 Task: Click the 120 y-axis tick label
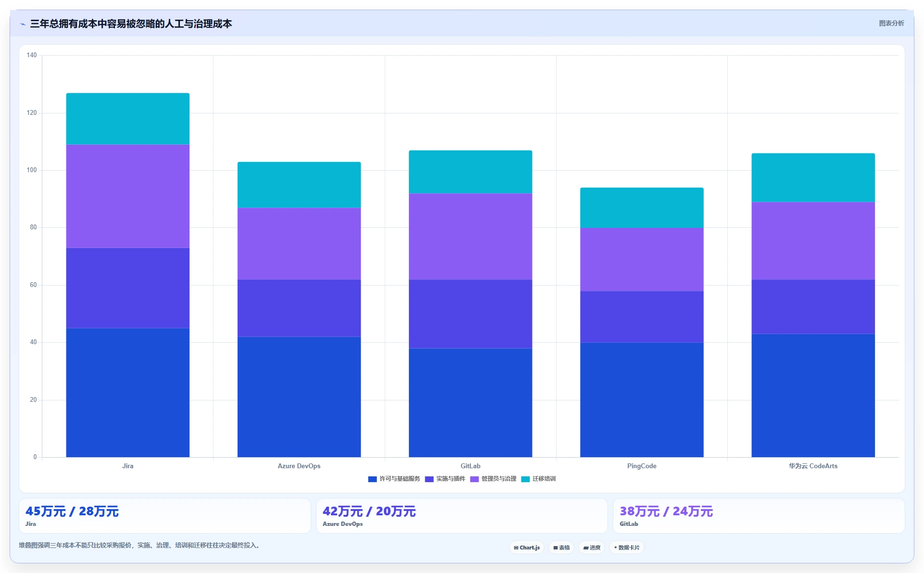32,113
